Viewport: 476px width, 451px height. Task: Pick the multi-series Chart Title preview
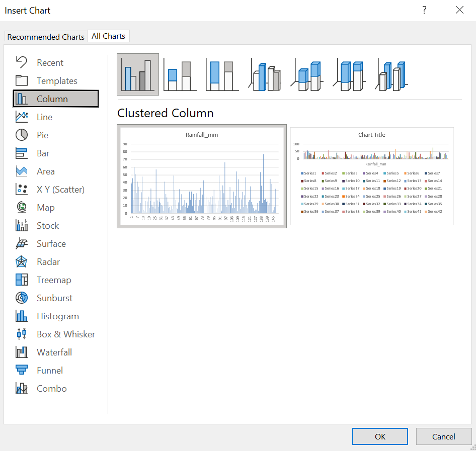[372, 176]
